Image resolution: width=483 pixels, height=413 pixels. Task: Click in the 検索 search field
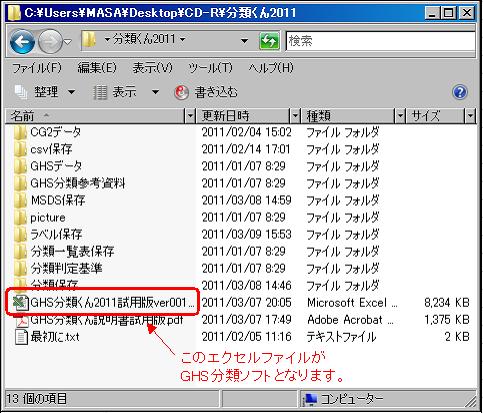coord(380,41)
